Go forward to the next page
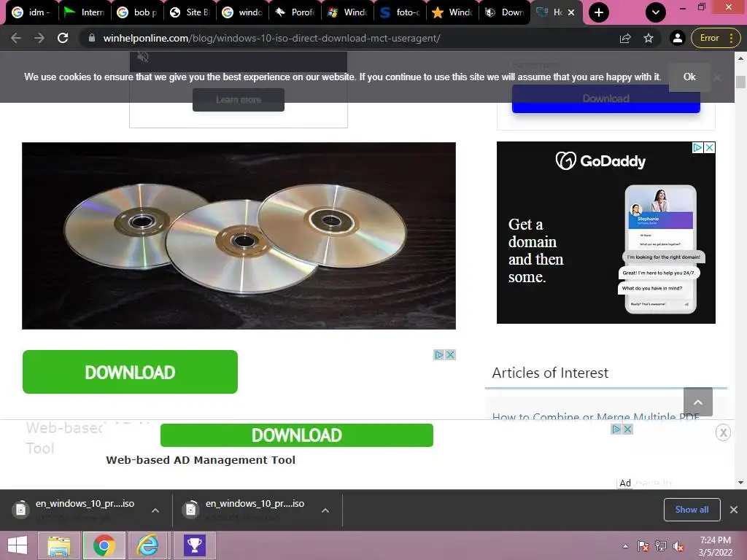 click(39, 38)
